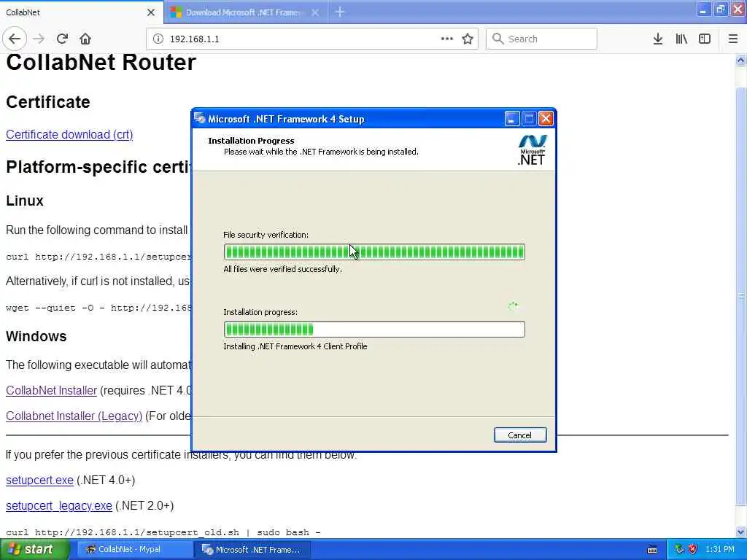The height and width of the screenshot is (560, 747).
Task: Click the Linux section heading
Action: pyautogui.click(x=25, y=201)
